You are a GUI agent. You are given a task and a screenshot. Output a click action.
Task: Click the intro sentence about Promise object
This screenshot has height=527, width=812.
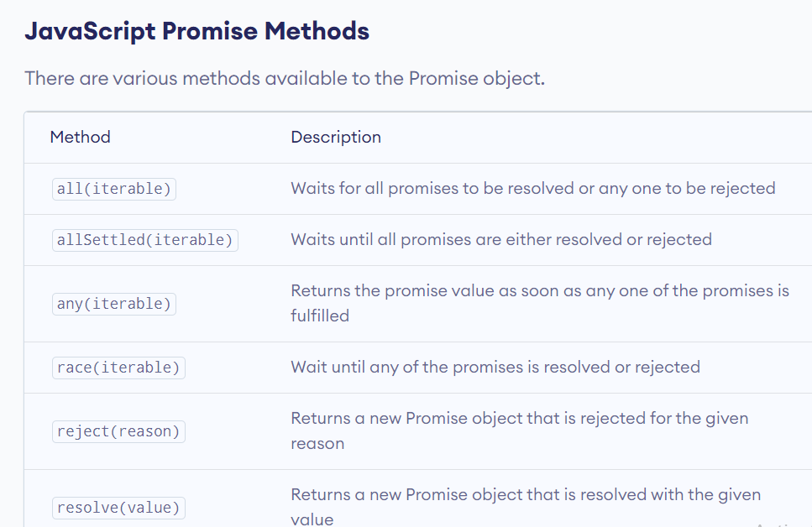285,79
